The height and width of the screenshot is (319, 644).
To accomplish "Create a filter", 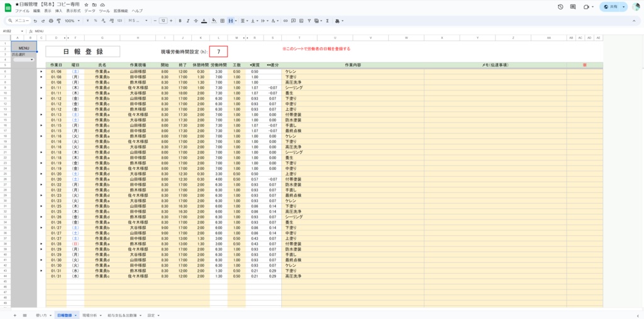I will pos(309,21).
